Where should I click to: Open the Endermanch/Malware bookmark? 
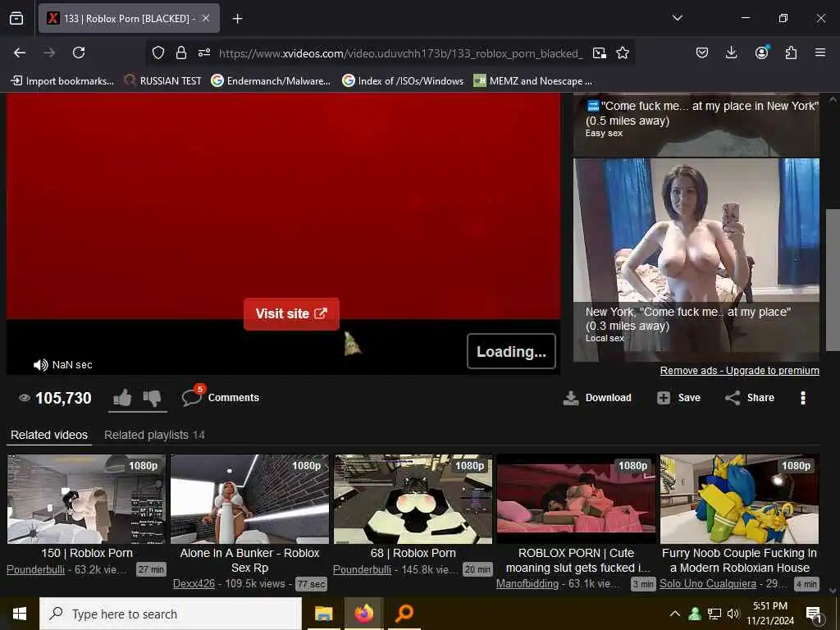click(271, 81)
